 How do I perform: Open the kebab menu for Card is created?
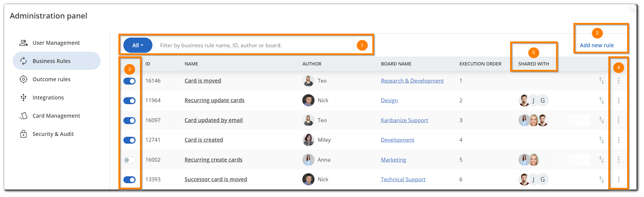(619, 140)
